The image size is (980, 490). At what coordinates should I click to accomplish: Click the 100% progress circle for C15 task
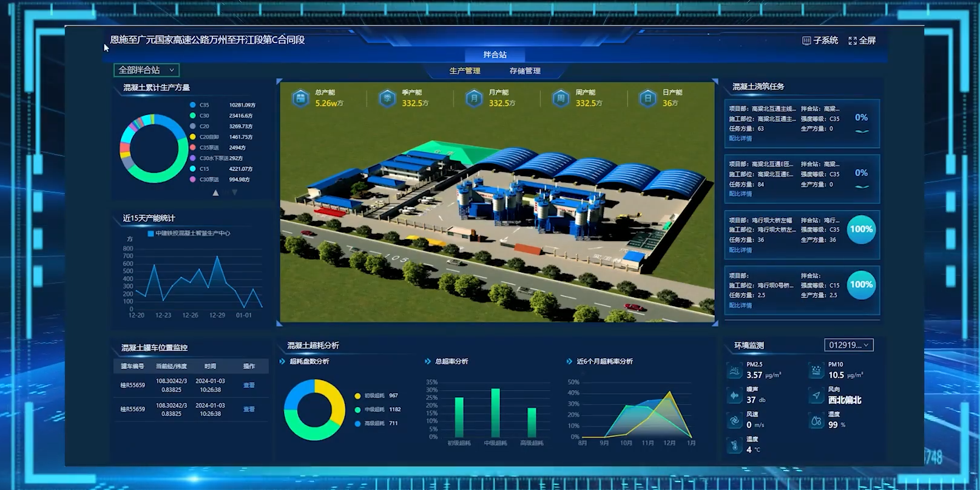[x=861, y=285]
